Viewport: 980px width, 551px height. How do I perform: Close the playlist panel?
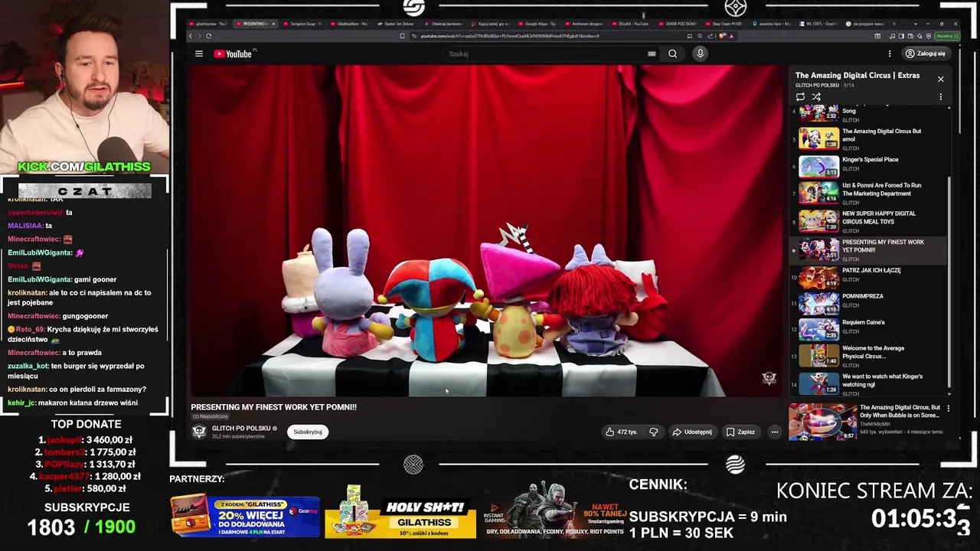(941, 79)
